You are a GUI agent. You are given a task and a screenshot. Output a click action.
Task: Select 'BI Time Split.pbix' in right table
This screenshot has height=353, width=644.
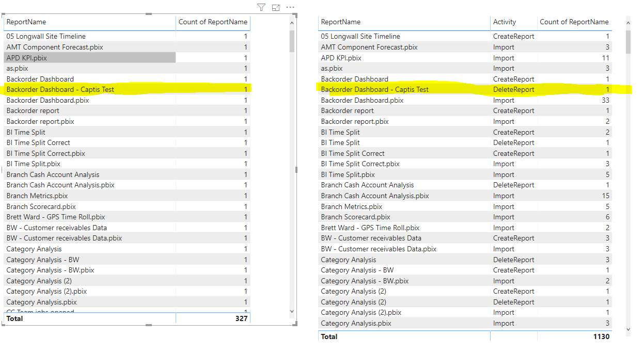(x=348, y=174)
